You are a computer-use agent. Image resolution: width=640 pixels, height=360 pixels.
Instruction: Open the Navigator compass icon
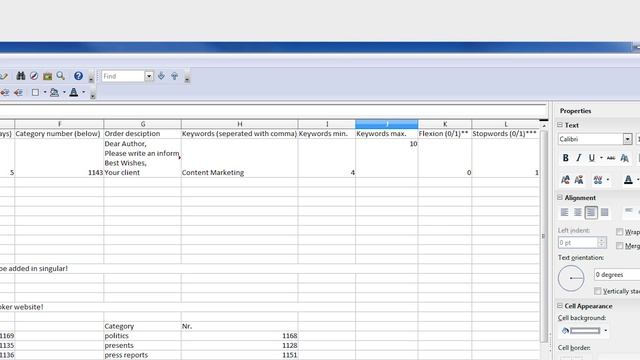pos(34,76)
